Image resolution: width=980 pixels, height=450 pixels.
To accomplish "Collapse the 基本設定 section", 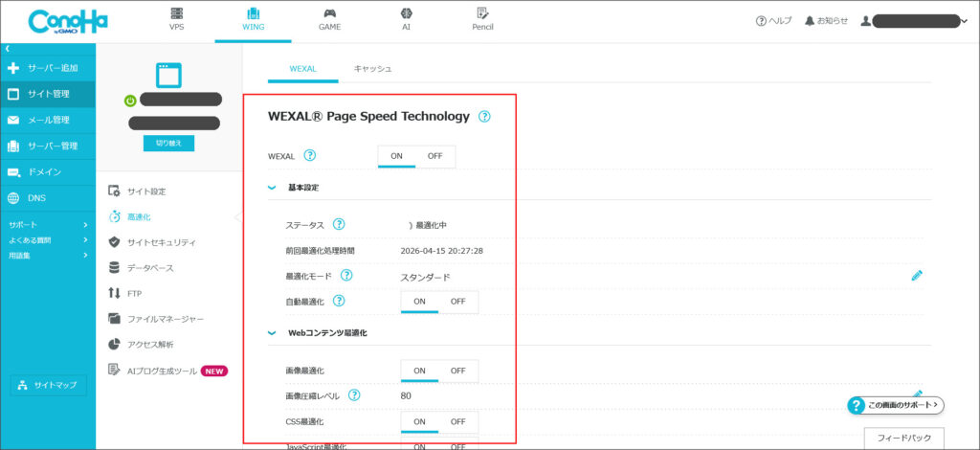I will point(272,188).
